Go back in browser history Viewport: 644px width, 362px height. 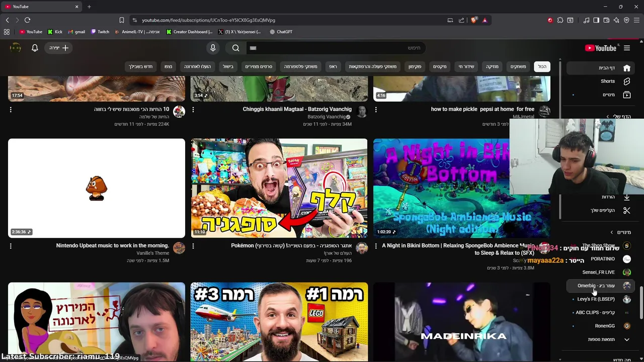point(7,20)
